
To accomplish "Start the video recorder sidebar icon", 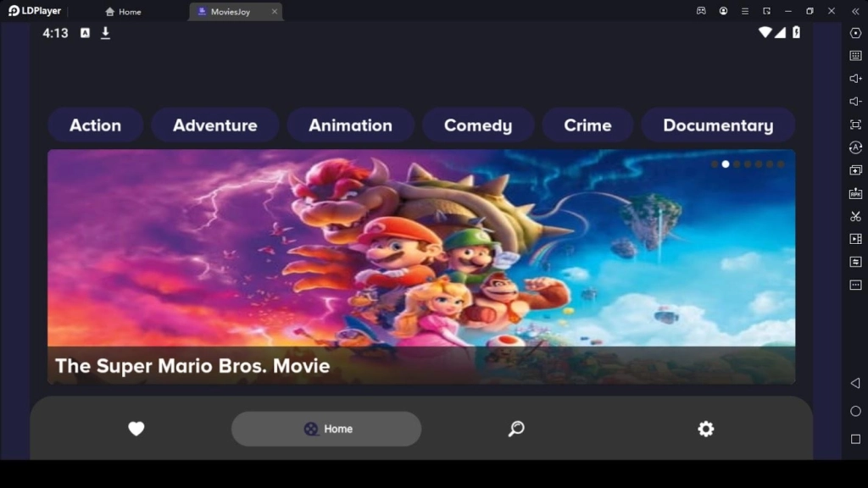I will pyautogui.click(x=855, y=239).
